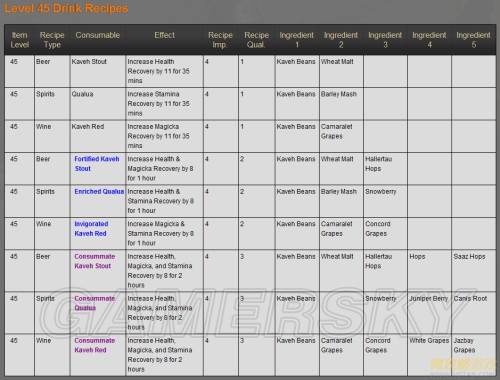Select the Level 45 Drink Recipes title
500x380 pixels.
(x=66, y=8)
